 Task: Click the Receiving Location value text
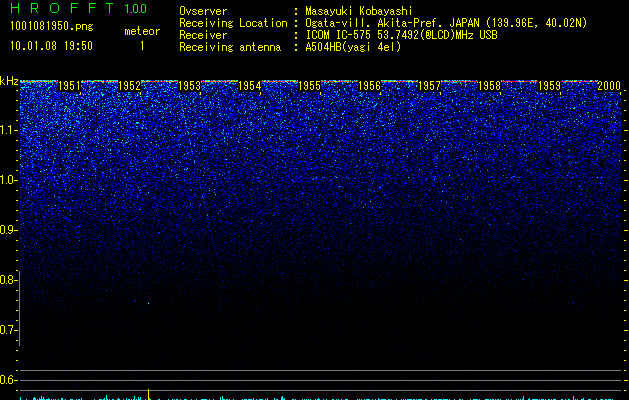click(446, 23)
